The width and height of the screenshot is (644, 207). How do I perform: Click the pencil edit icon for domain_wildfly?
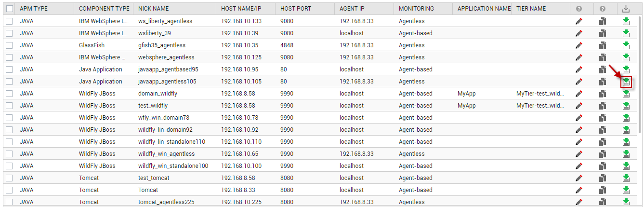pos(578,94)
